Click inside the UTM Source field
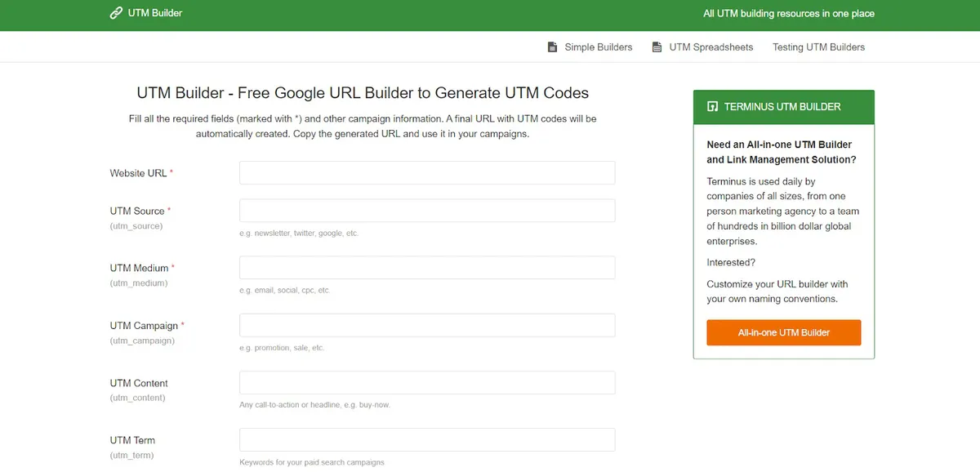 coord(426,210)
